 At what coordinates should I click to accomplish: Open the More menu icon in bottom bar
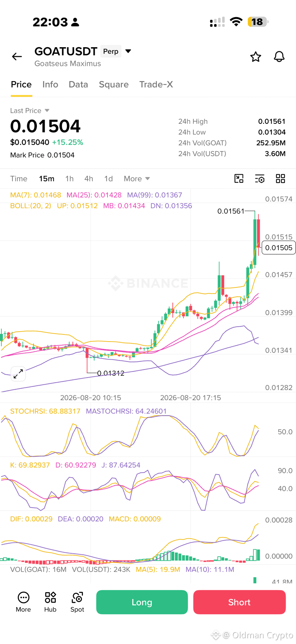point(23,602)
